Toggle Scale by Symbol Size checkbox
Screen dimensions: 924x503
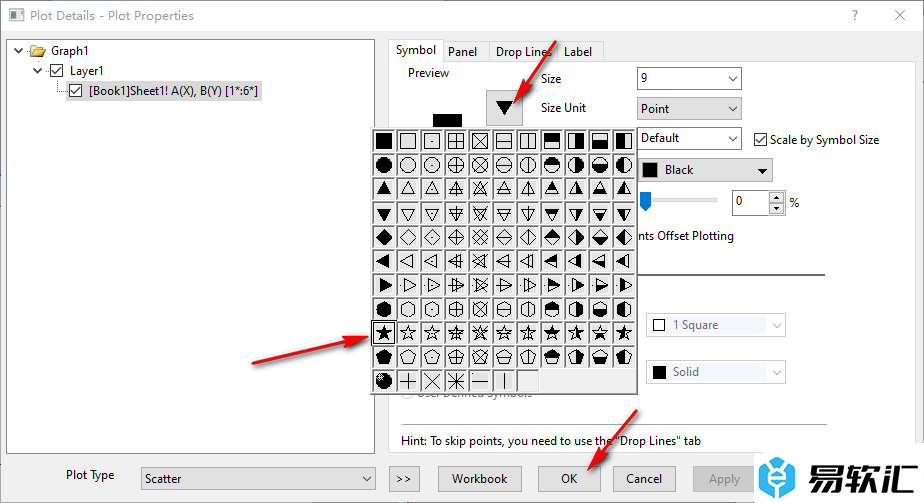760,140
